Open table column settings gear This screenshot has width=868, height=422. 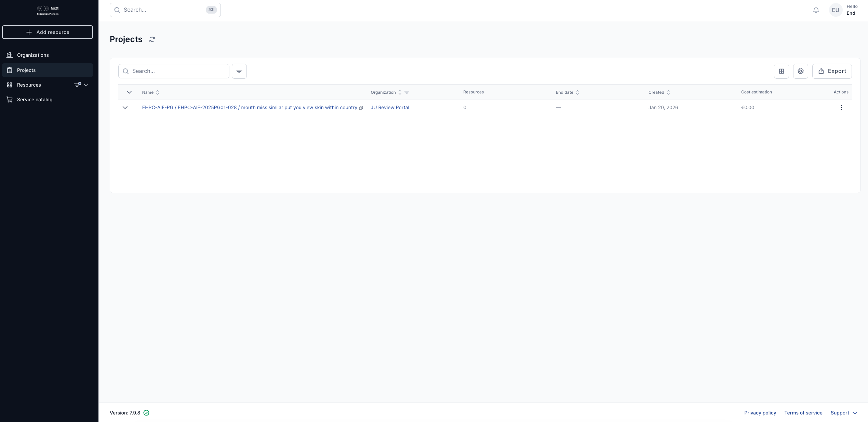pos(800,71)
